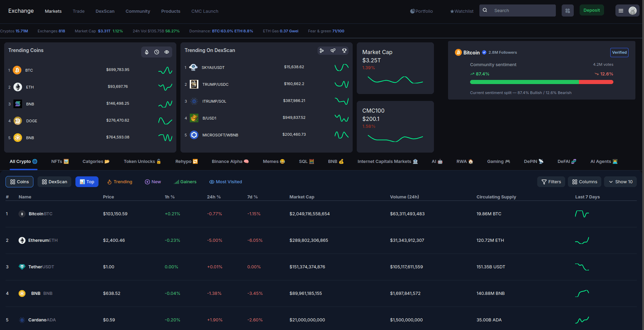Click the Verified badge button

[619, 52]
